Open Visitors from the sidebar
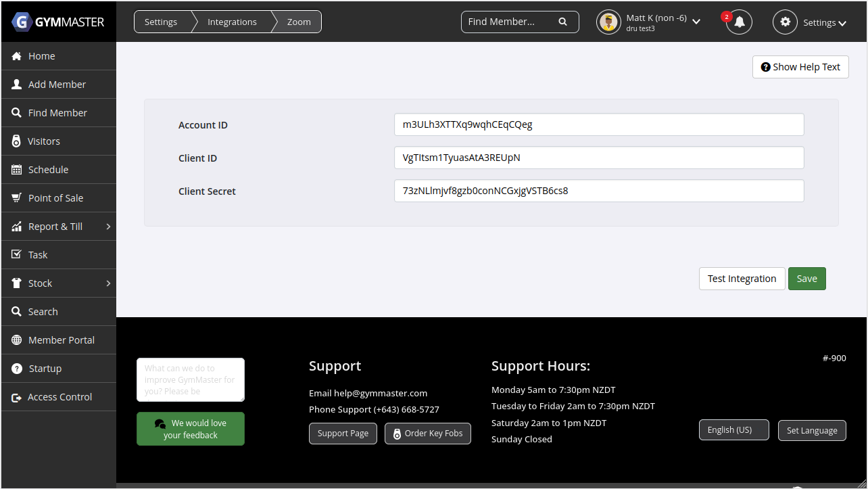Viewport: 868px width, 489px height. 44,141
